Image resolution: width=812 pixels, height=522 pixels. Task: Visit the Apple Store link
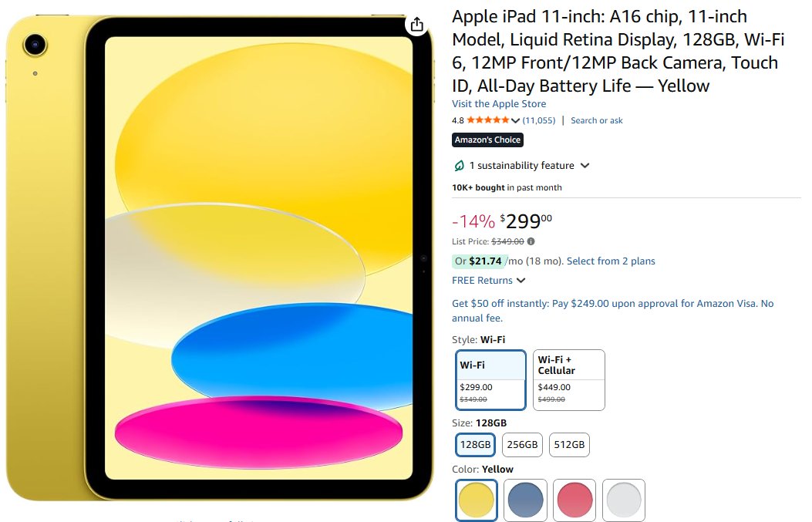pyautogui.click(x=499, y=104)
